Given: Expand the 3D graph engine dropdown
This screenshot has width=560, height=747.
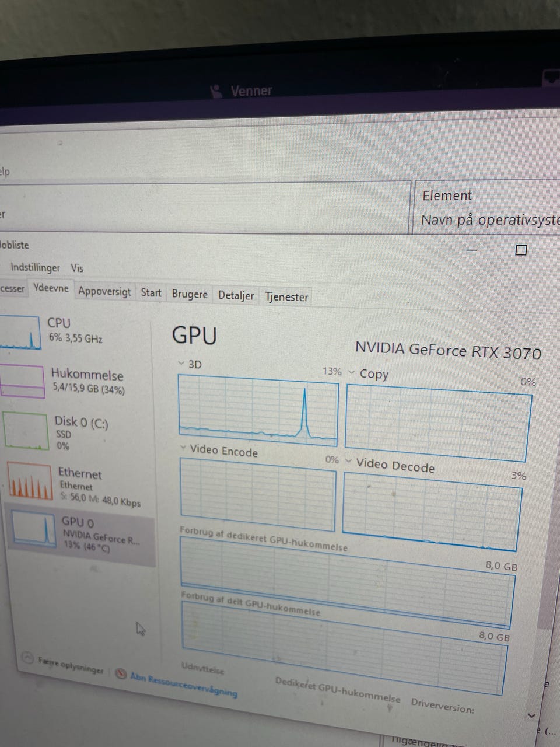Looking at the screenshot, I should click(x=181, y=364).
